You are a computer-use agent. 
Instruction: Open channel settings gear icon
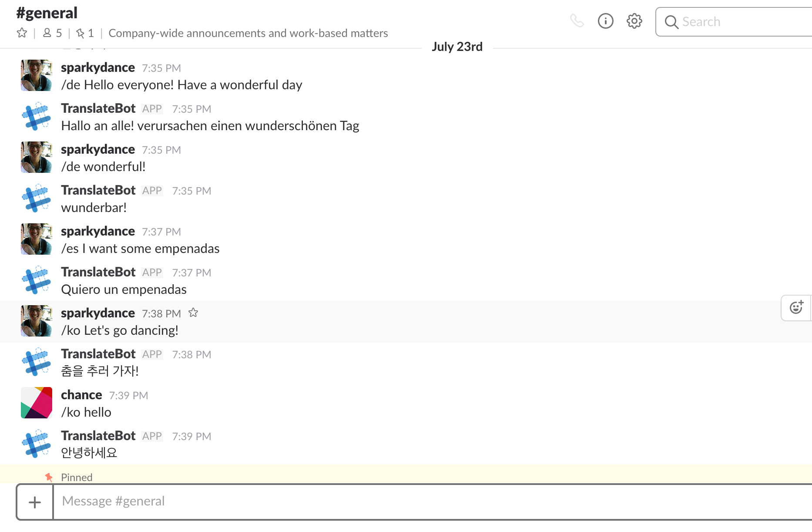pyautogui.click(x=634, y=21)
